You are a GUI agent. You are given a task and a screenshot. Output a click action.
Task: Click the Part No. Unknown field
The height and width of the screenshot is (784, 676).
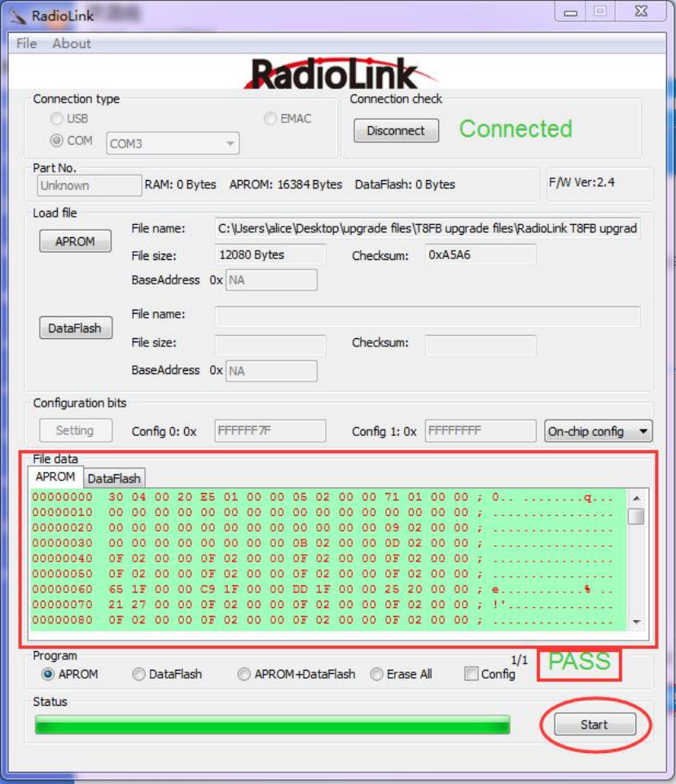point(89,186)
